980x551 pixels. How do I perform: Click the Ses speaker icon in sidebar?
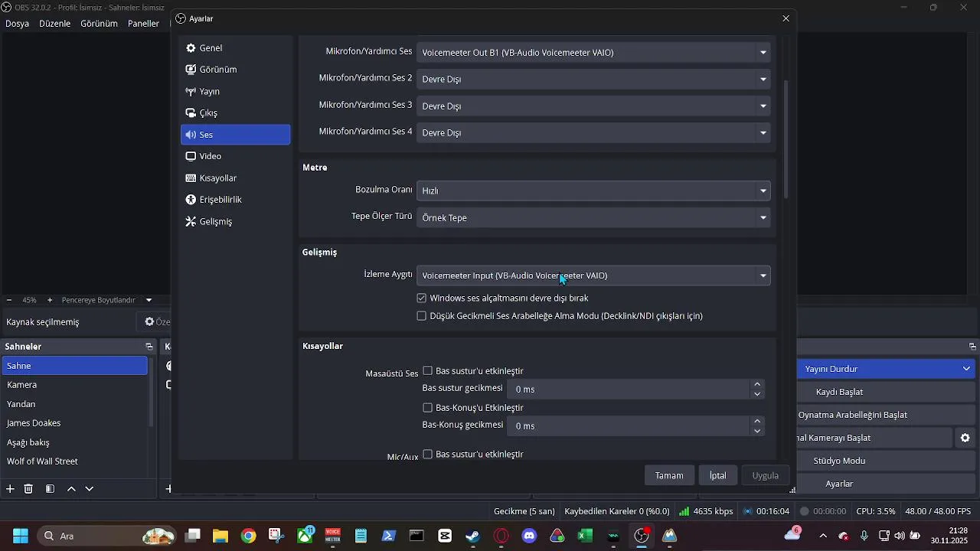191,135
